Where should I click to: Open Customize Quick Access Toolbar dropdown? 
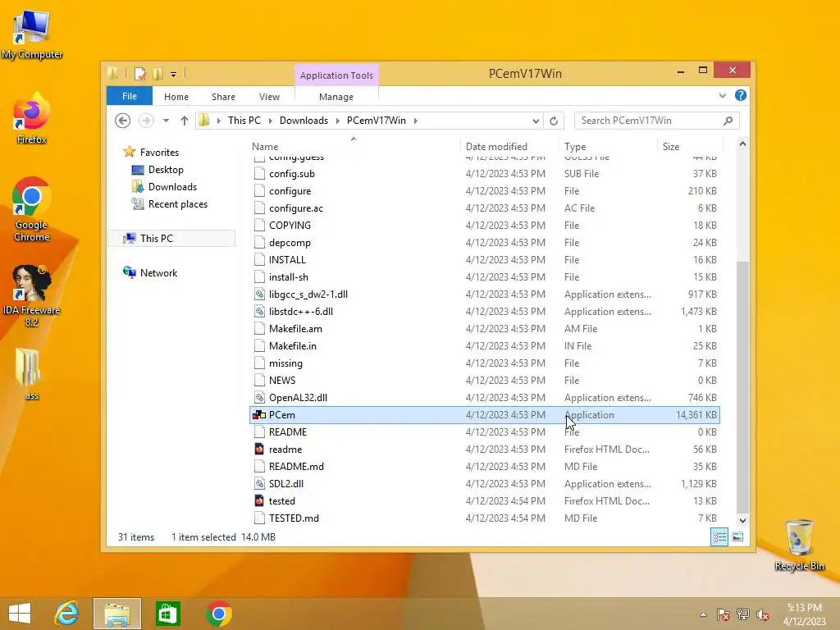(174, 75)
